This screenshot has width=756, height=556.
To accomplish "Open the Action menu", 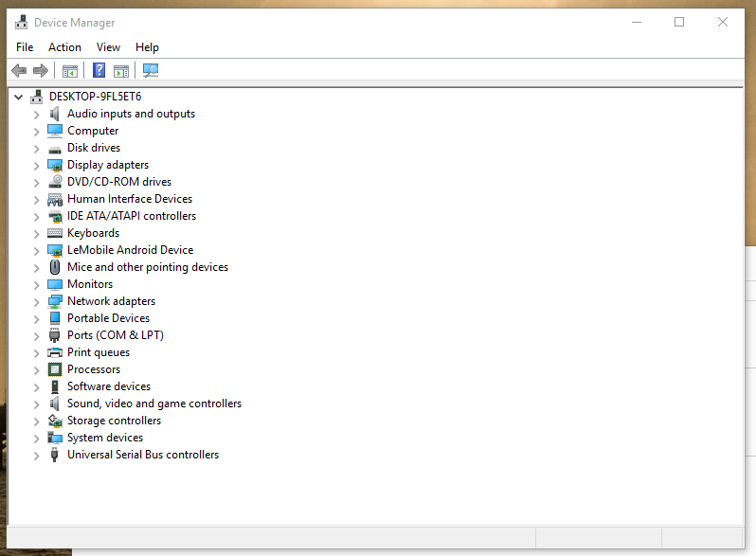I will click(x=64, y=47).
